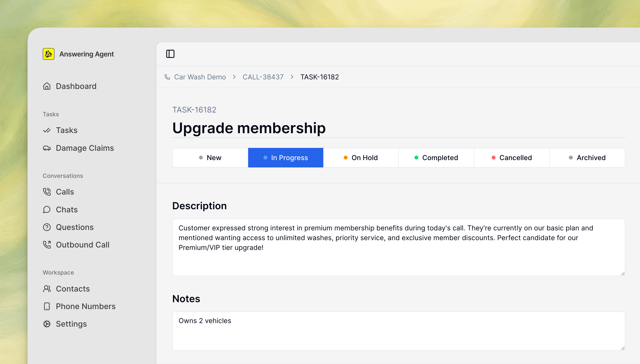This screenshot has width=640, height=364.
Task: Open the Car Wash Demo breadcrumb link
Action: point(200,77)
